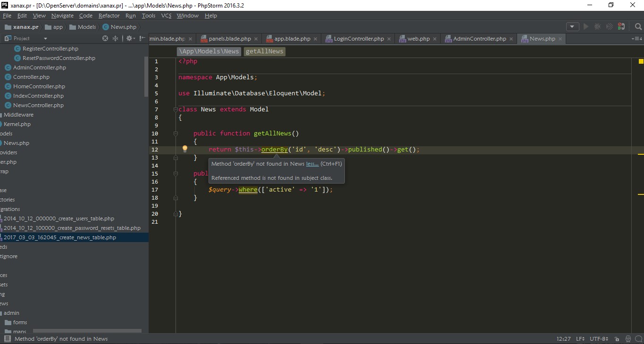Open the File menu
Screen dimensions: 644x344
coord(7,16)
